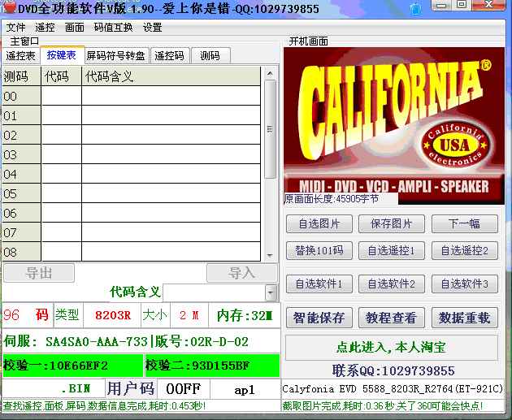
Task: Click into the 代码含义 combo box field
Action: pos(215,292)
